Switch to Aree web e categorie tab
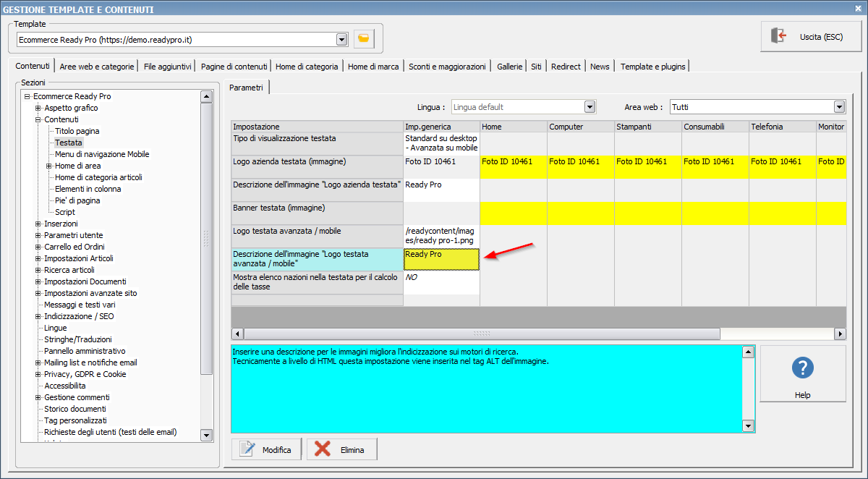 97,67
